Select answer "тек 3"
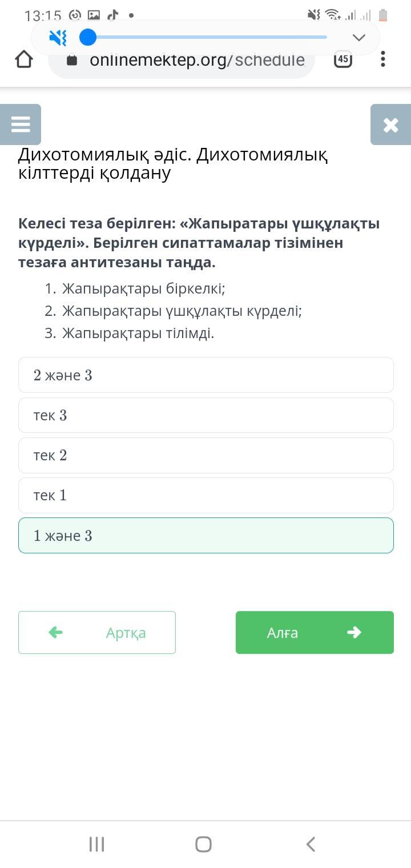The height and width of the screenshot is (868, 411). 205,415
